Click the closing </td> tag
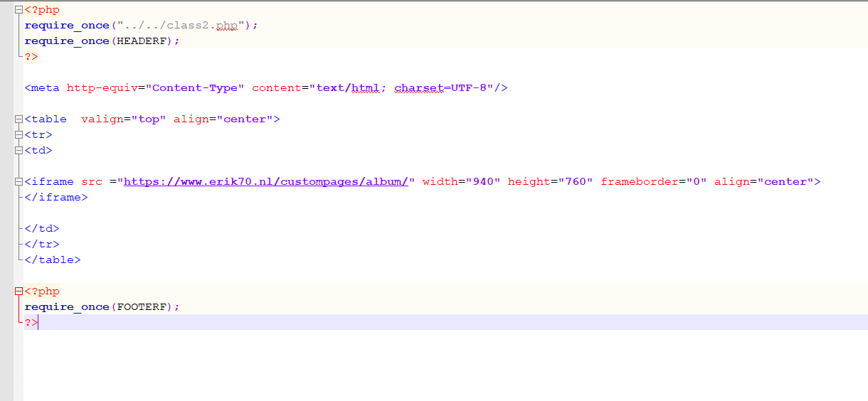Image resolution: width=868 pixels, height=401 pixels. pyautogui.click(x=42, y=228)
